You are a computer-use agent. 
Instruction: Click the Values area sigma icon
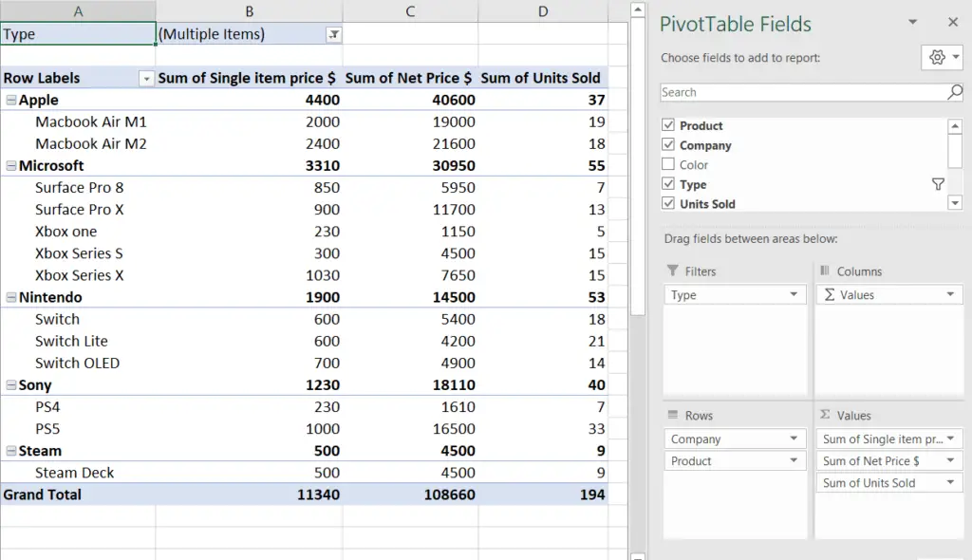[825, 414]
